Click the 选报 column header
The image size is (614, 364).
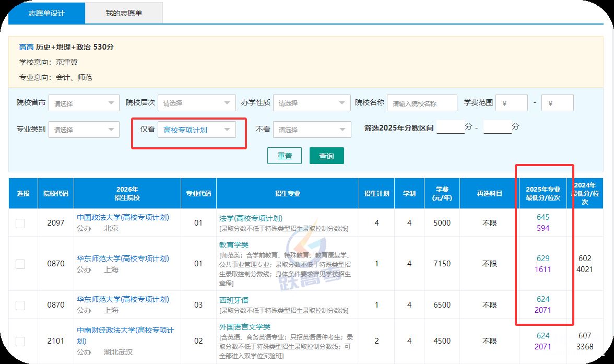[x=23, y=194]
